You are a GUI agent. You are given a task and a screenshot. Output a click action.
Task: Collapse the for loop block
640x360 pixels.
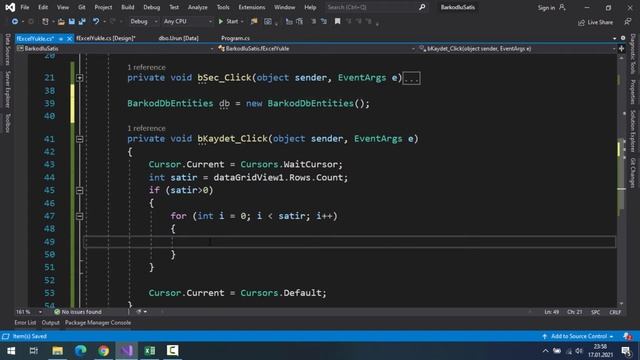(x=80, y=216)
